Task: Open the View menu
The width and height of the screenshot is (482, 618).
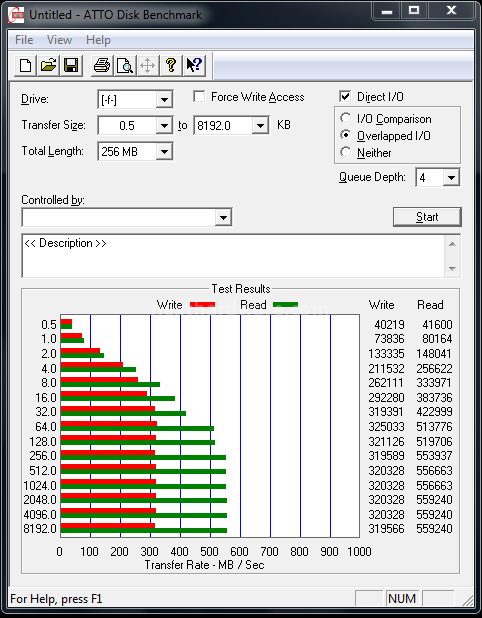Action: click(x=60, y=40)
